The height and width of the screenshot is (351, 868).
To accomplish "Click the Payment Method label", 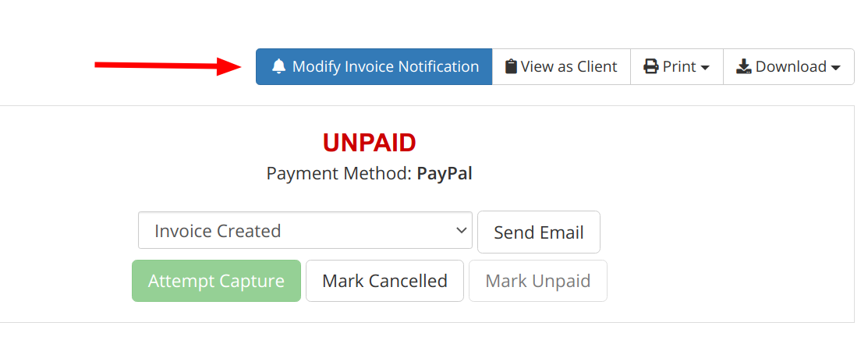I will (x=339, y=174).
